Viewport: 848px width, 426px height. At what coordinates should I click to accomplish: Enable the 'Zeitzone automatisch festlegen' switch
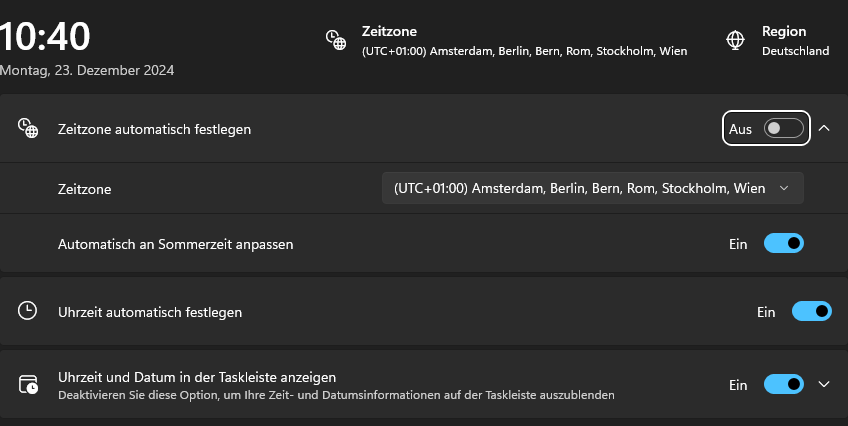pyautogui.click(x=783, y=128)
